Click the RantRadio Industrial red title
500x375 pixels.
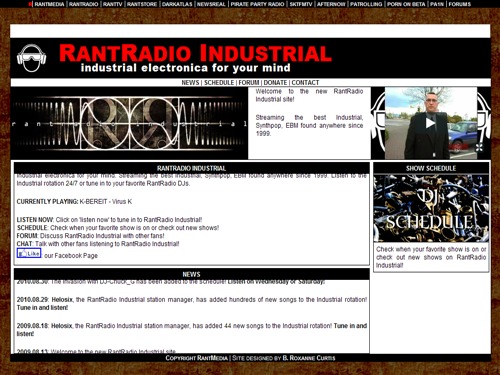[x=195, y=53]
